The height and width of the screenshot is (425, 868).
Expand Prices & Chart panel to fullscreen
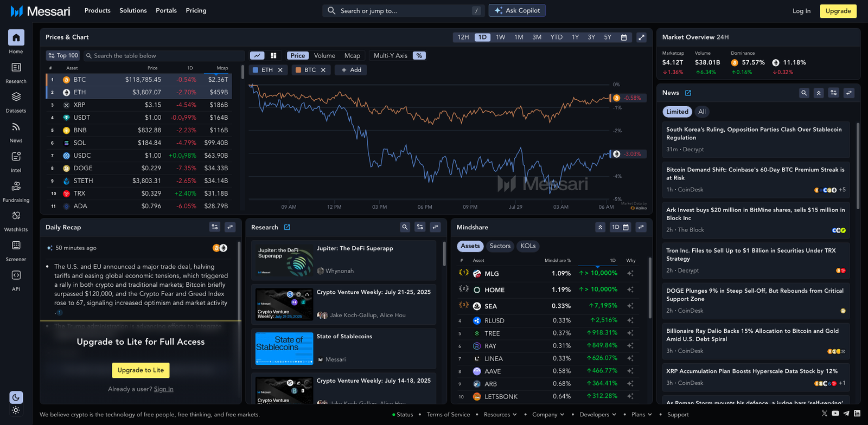pyautogui.click(x=641, y=37)
